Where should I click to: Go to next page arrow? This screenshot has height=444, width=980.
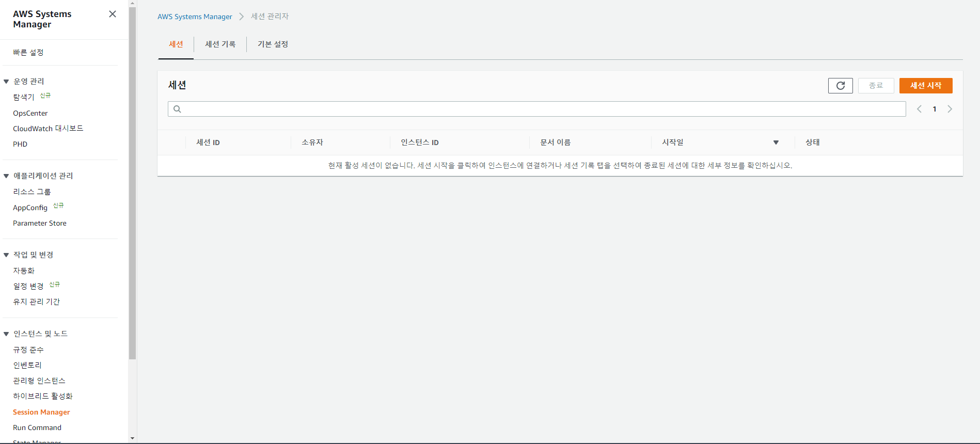[950, 109]
